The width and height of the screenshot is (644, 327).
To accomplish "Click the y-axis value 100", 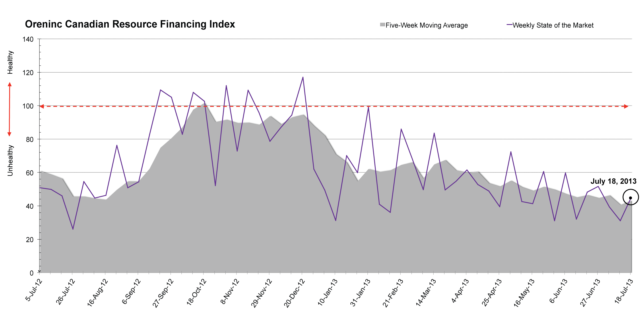I will [x=28, y=106].
